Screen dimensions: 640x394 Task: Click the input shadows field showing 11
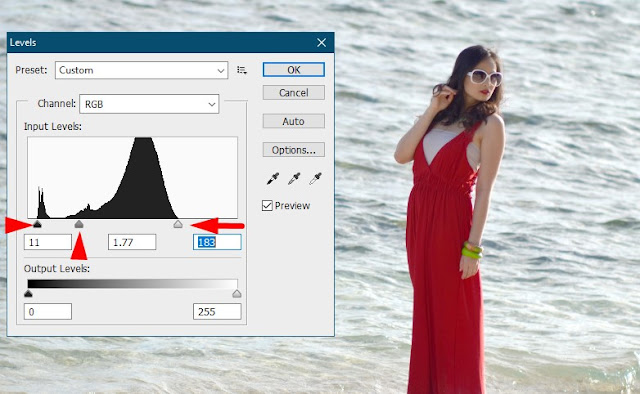click(48, 242)
